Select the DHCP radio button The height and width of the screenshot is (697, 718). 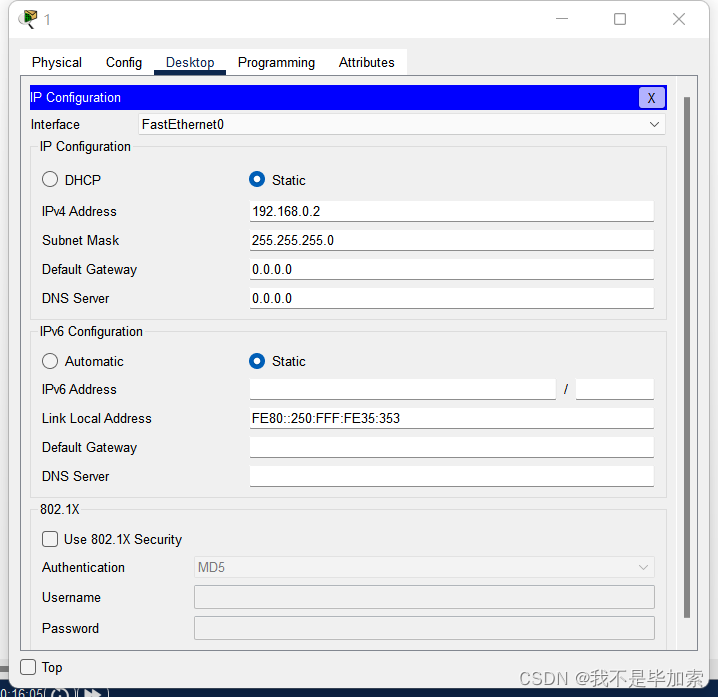[50, 179]
